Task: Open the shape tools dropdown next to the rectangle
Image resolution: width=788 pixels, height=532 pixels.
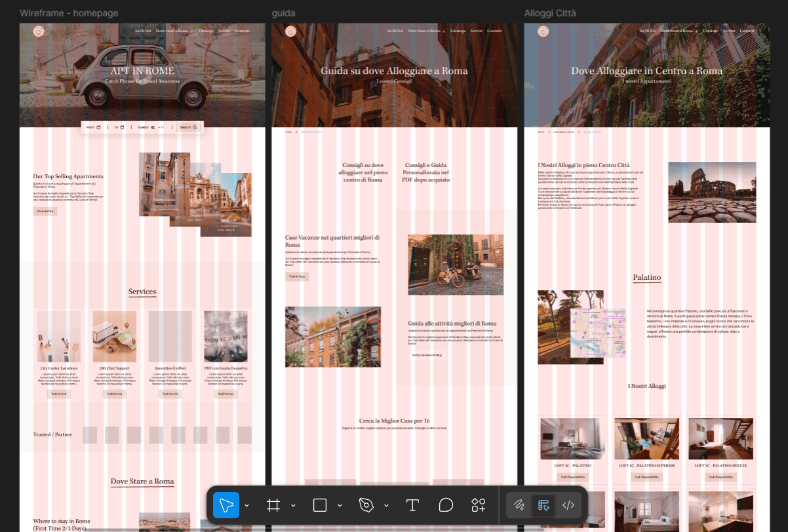Action: point(338,505)
